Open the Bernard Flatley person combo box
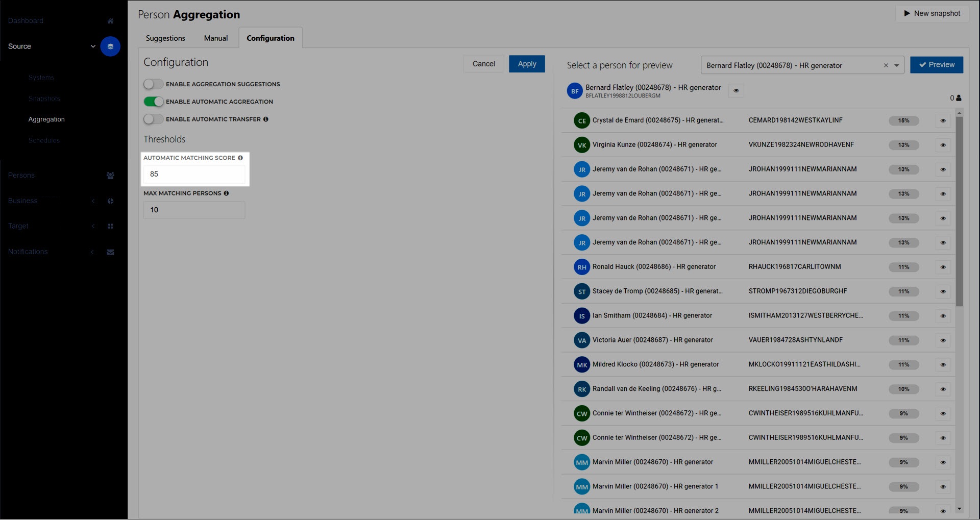Image resolution: width=980 pixels, height=520 pixels. [803, 65]
